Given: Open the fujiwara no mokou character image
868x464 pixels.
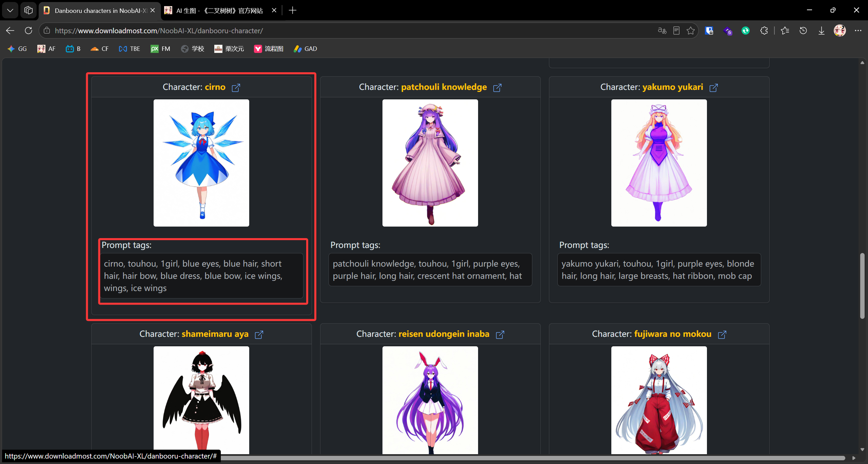Looking at the screenshot, I should 659,400.
